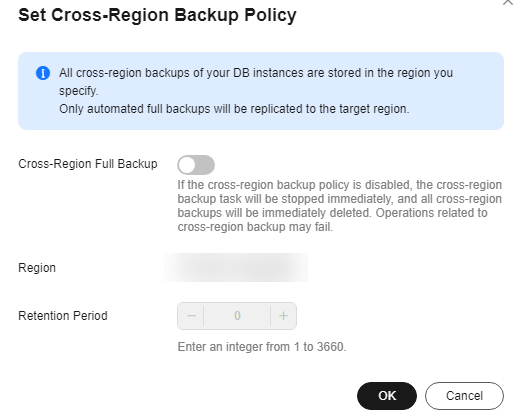Click the Region field label
522x416 pixels.
(x=37, y=268)
